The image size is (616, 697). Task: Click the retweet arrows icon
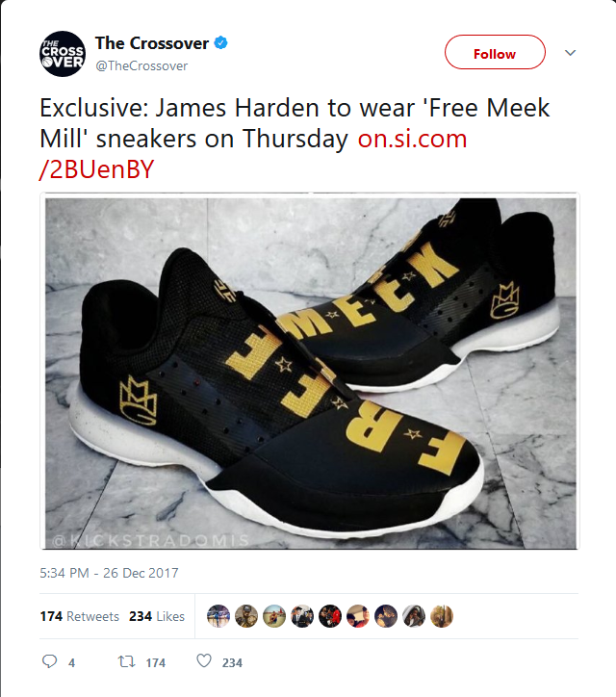pos(126,662)
